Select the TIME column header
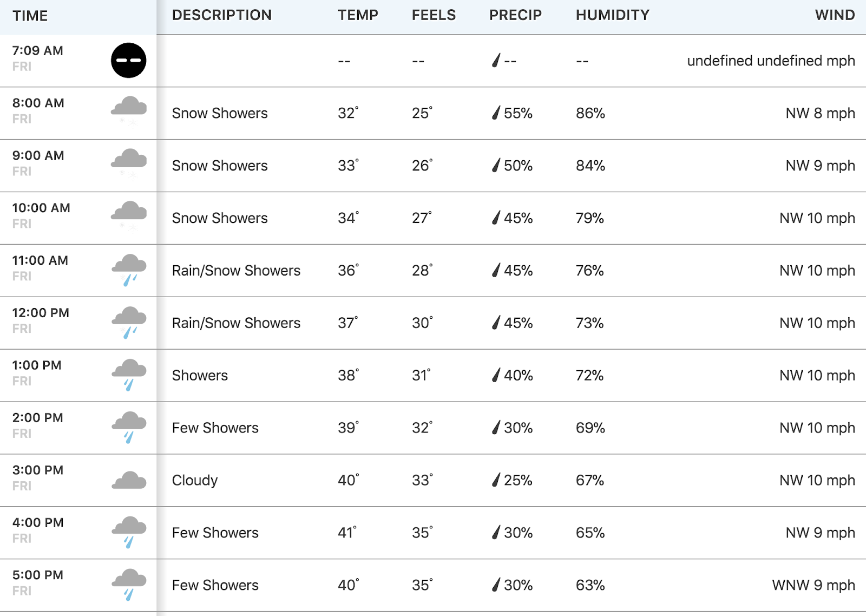This screenshot has width=866, height=616. [30, 16]
